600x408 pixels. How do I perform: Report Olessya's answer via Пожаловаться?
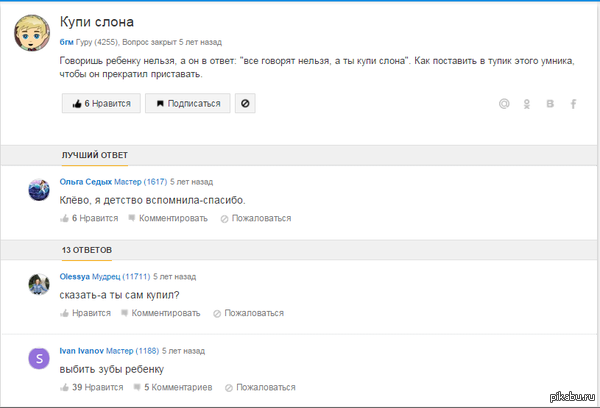point(249,313)
